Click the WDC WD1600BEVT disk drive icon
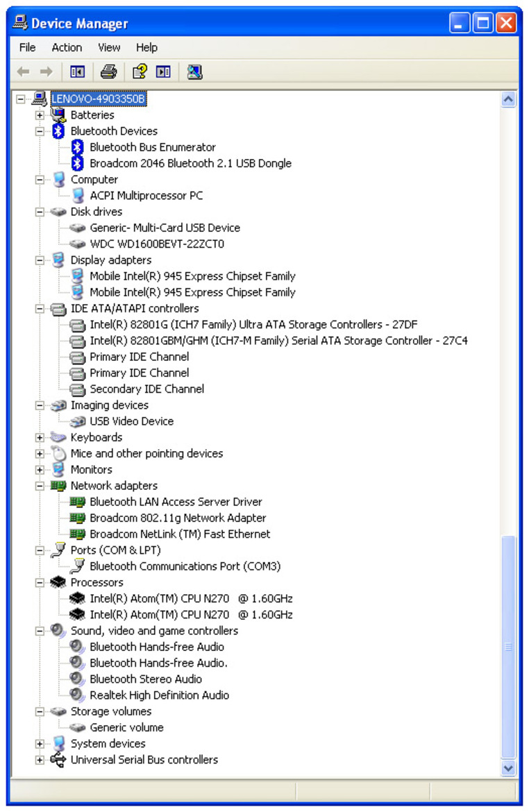Image resolution: width=529 pixels, height=812 pixels. [77, 244]
